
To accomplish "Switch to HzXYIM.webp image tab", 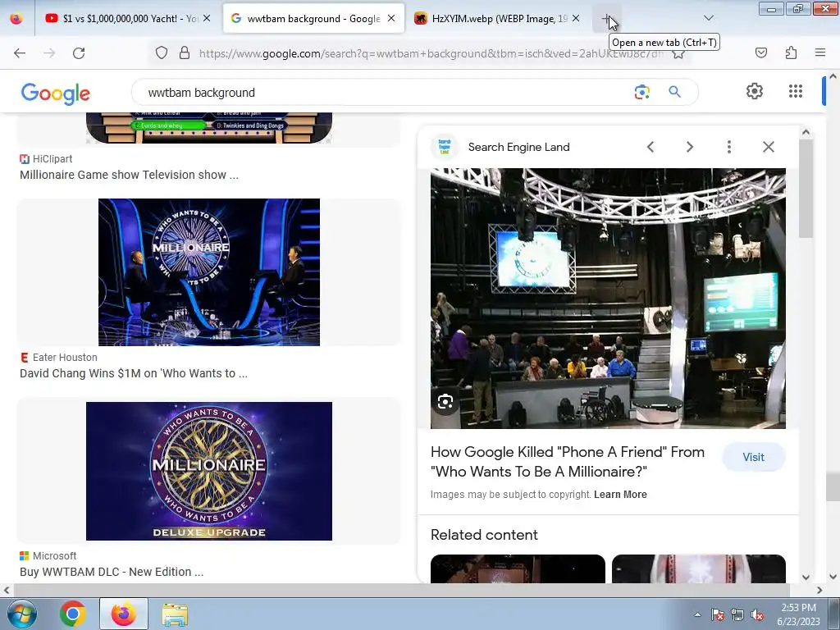I will click(x=492, y=19).
